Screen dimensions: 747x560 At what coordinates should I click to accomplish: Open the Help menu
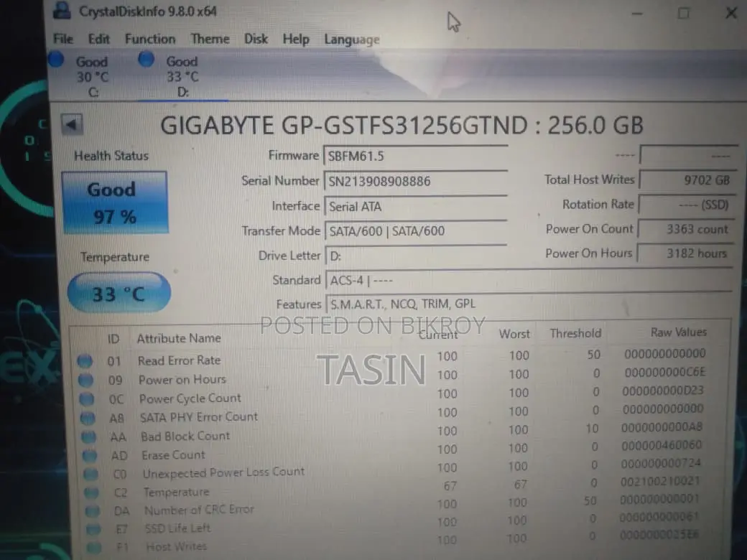(x=296, y=39)
